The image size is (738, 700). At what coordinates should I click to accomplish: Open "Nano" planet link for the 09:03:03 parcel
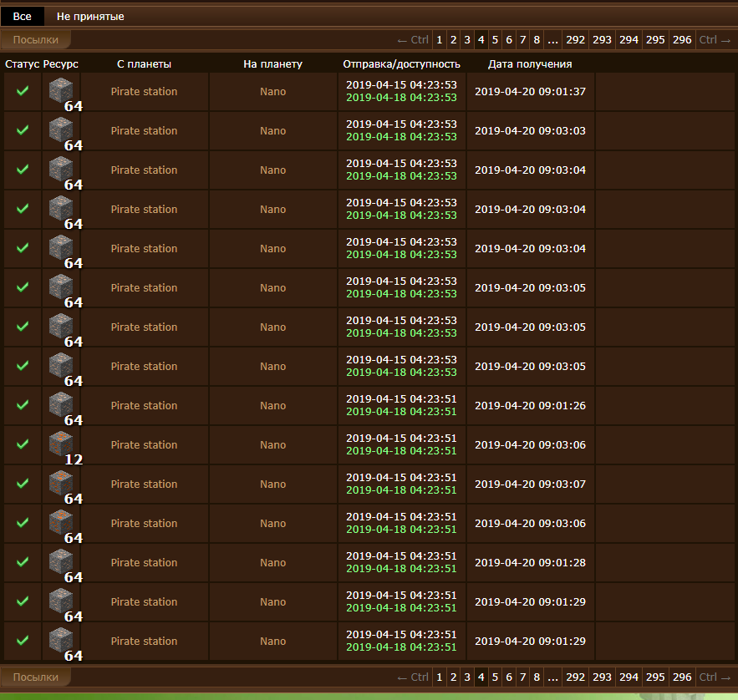[x=272, y=131]
